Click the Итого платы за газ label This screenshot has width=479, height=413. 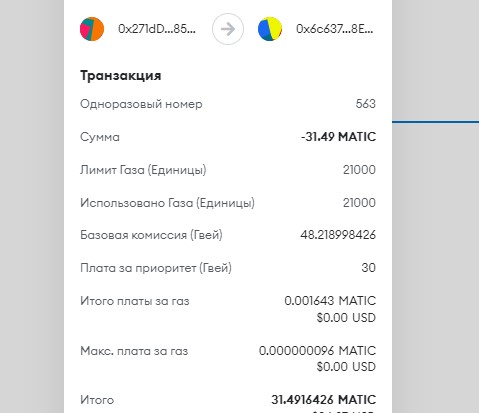(x=135, y=301)
